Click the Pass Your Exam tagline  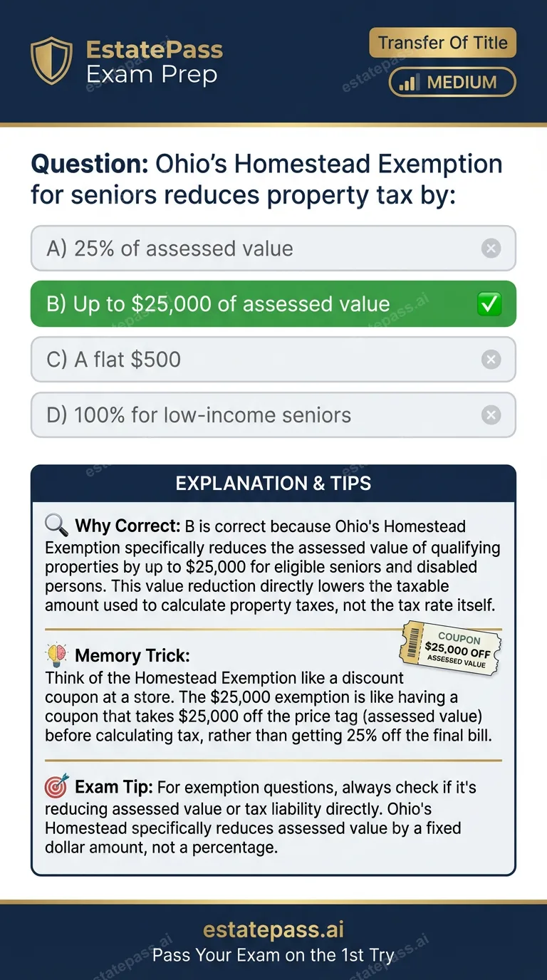[x=273, y=955]
